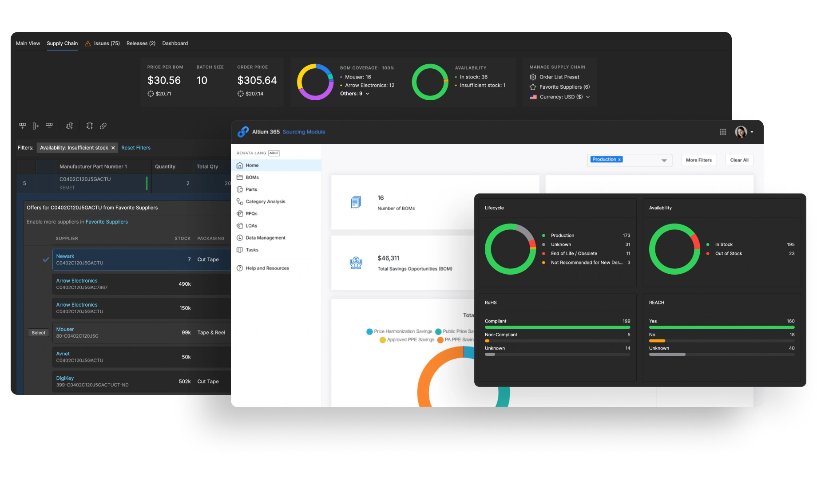Click the Parts chip icon in the sidebar
This screenshot has width=817, height=504.
(x=240, y=189)
